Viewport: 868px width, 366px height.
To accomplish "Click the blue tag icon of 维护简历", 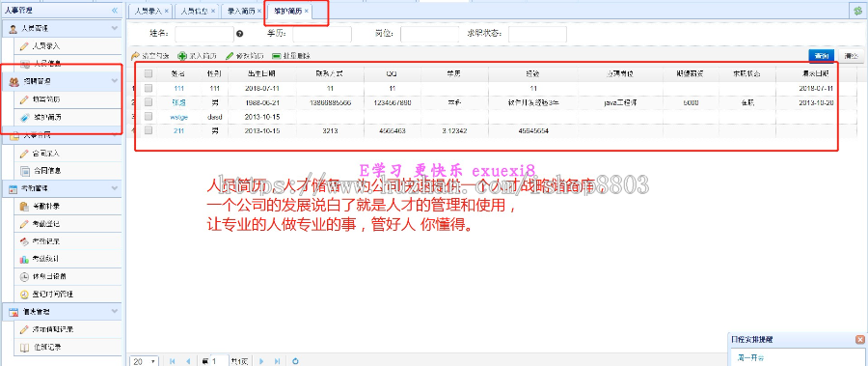I will coord(24,118).
